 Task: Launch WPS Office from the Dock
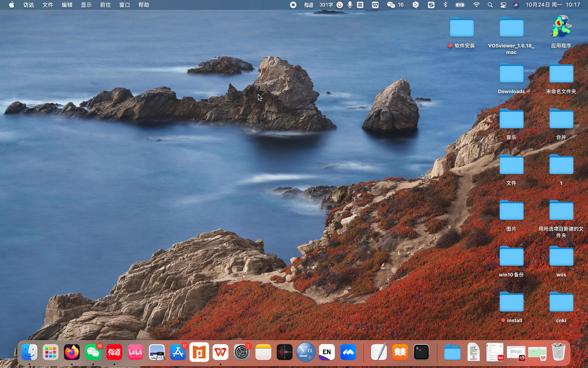220,352
